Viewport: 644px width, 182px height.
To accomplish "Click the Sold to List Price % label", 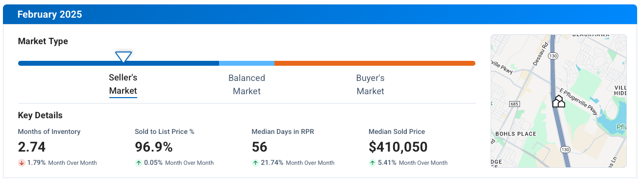I will [x=165, y=131].
